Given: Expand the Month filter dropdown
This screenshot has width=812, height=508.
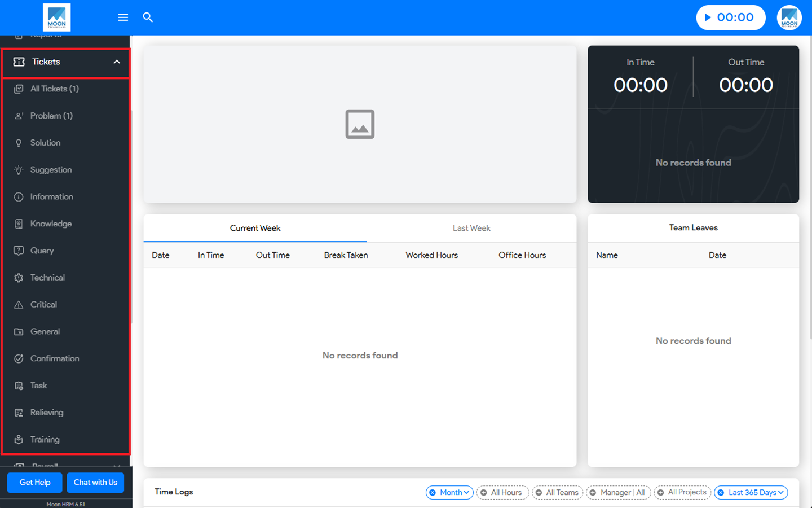Looking at the screenshot, I should [450, 493].
